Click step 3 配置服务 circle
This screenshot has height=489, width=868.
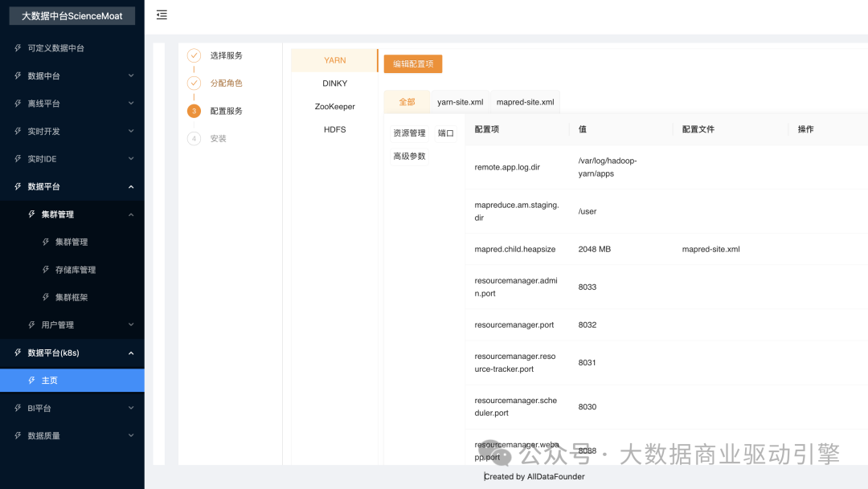[x=194, y=111]
